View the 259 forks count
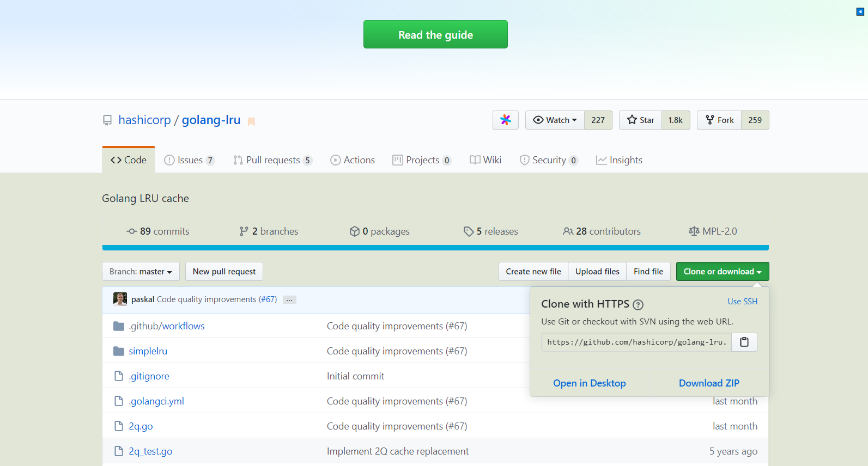The width and height of the screenshot is (868, 466). pyautogui.click(x=755, y=120)
